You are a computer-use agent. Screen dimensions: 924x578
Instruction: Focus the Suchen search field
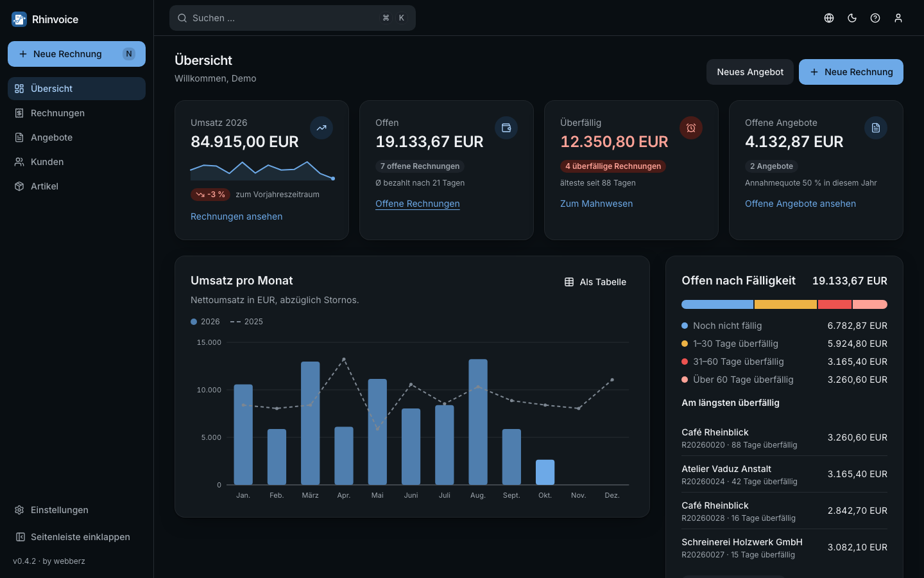(x=293, y=18)
